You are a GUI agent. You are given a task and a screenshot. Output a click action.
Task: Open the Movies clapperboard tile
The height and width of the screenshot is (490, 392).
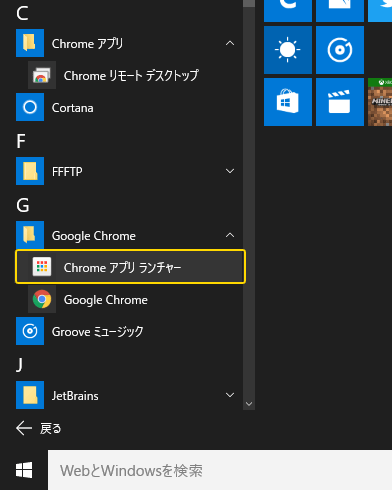click(340, 102)
